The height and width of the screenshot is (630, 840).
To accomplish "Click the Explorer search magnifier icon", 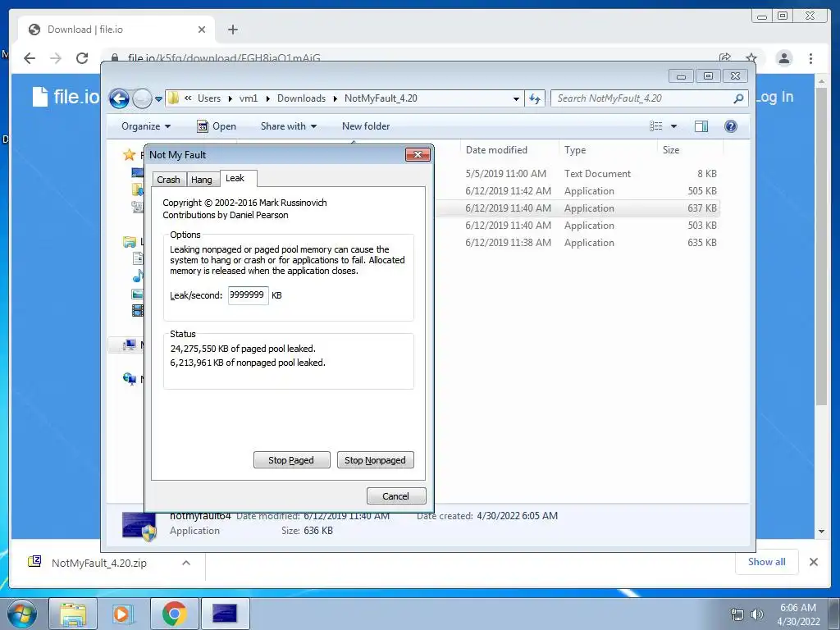I will tap(739, 98).
